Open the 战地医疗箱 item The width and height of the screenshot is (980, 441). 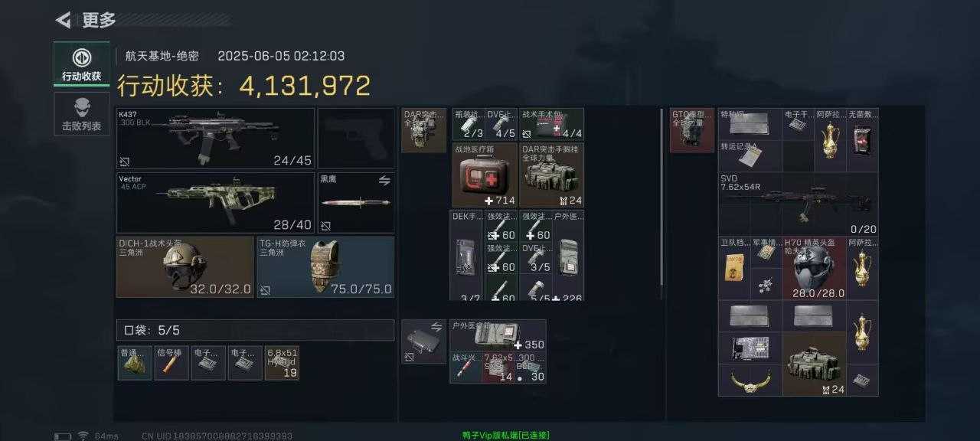(x=485, y=175)
